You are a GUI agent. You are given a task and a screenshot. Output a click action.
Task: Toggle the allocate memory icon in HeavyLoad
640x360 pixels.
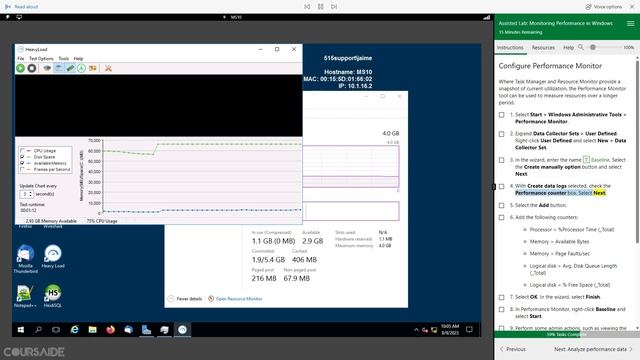70,68
